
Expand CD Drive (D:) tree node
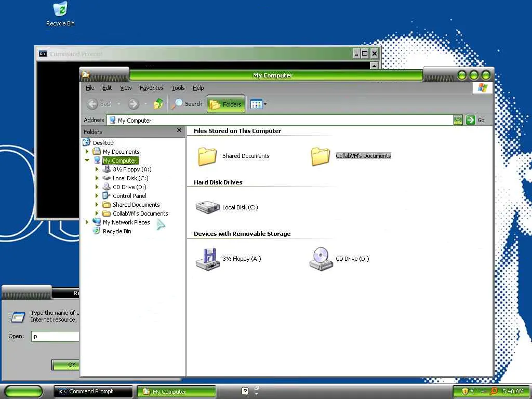pos(97,187)
